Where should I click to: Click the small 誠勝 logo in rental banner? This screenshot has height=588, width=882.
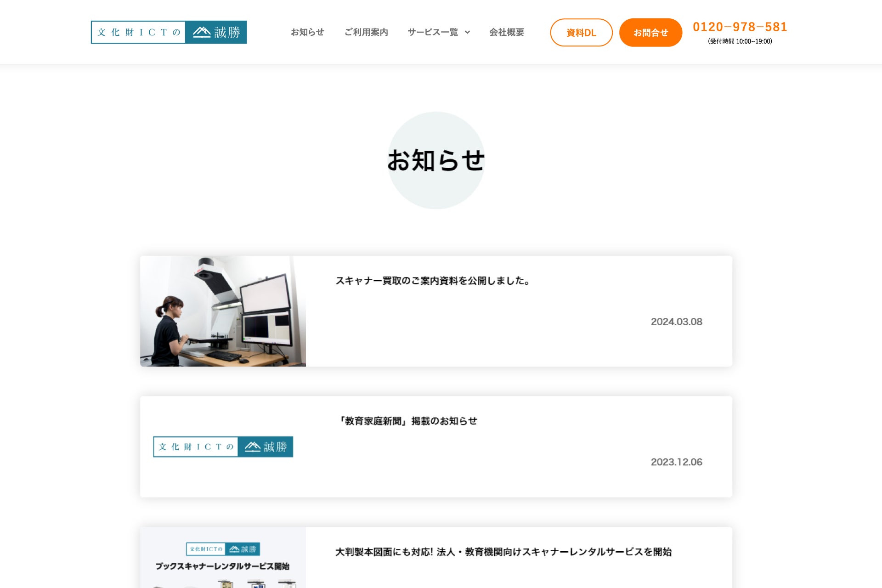(x=223, y=549)
